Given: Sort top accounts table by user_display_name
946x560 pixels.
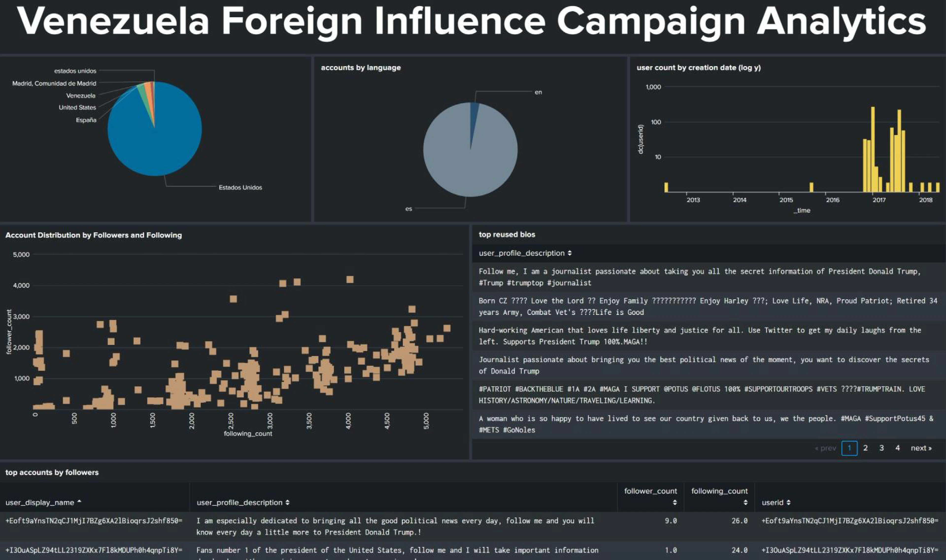Looking at the screenshot, I should (43, 502).
